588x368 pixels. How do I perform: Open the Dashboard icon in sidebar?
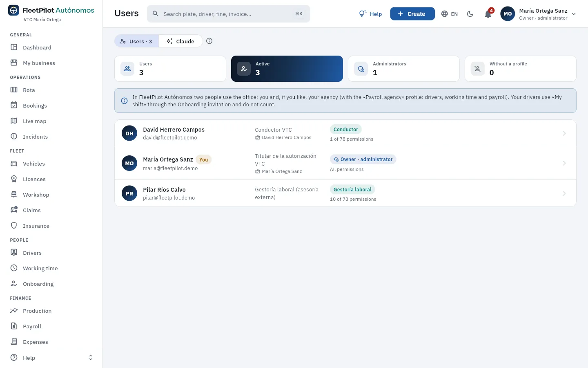pos(14,47)
